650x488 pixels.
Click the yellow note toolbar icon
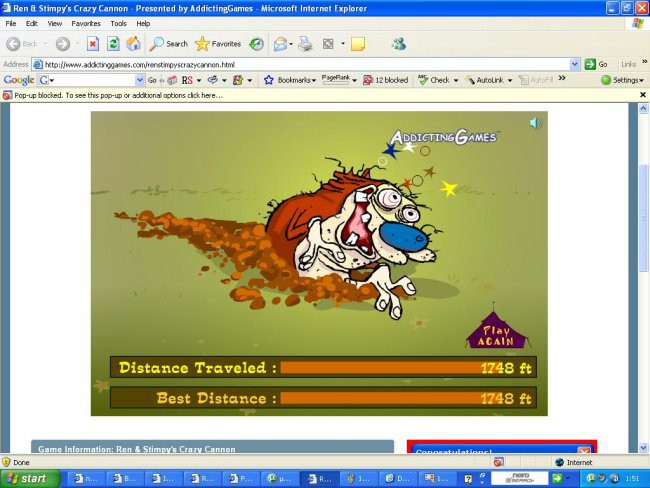click(x=358, y=44)
